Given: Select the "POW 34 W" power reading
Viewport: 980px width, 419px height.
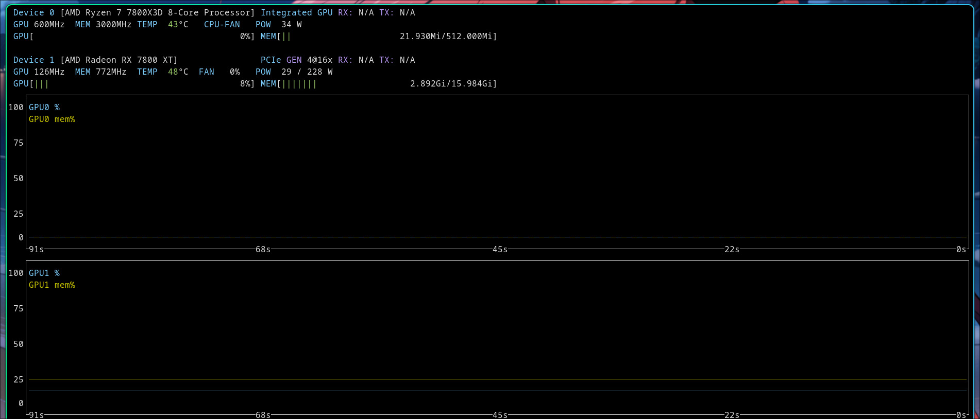Looking at the screenshot, I should click(279, 24).
